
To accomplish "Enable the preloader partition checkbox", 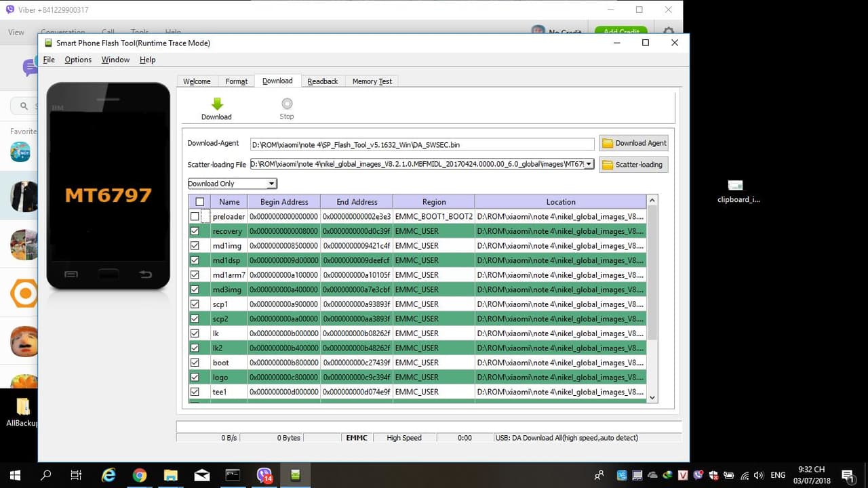I will pyautogui.click(x=195, y=217).
